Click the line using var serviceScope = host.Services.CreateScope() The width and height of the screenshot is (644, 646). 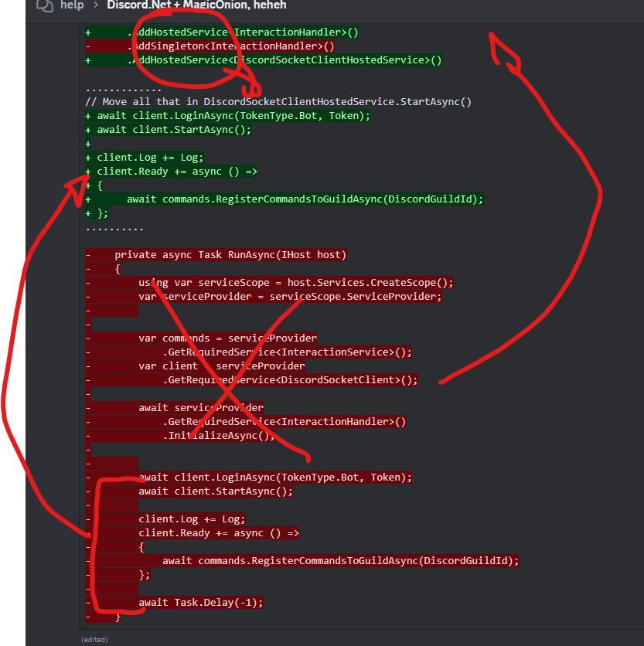tap(269, 283)
